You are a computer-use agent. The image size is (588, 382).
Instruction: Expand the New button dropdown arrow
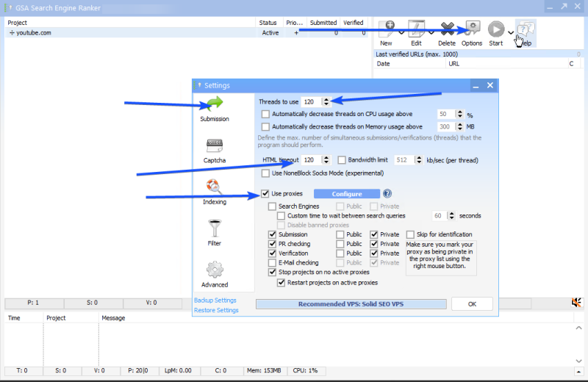tap(401, 32)
